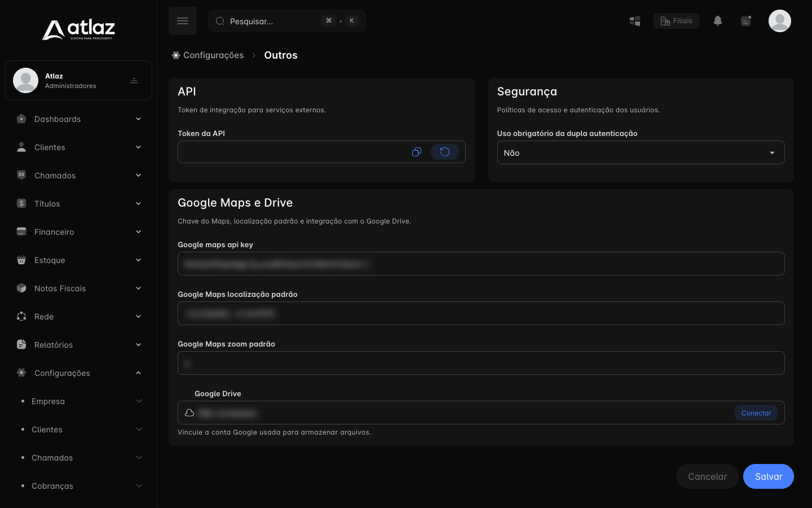
Task: Copy the API token with the copy icon
Action: coord(417,152)
